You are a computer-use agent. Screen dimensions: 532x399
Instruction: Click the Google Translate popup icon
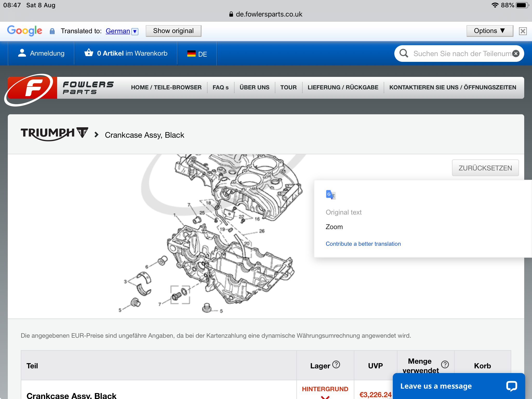coord(330,195)
